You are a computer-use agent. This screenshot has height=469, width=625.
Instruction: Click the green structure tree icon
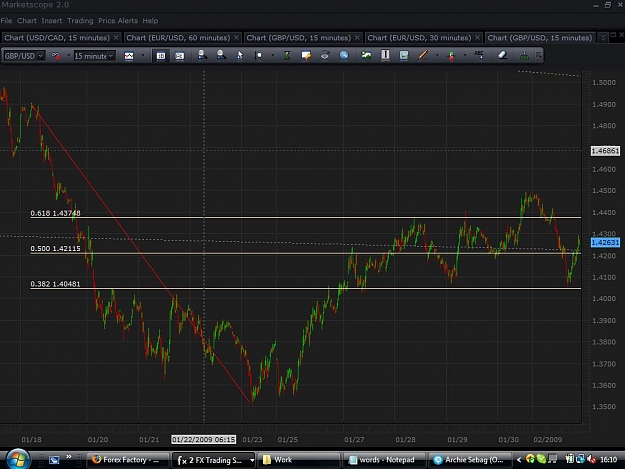coord(525,56)
